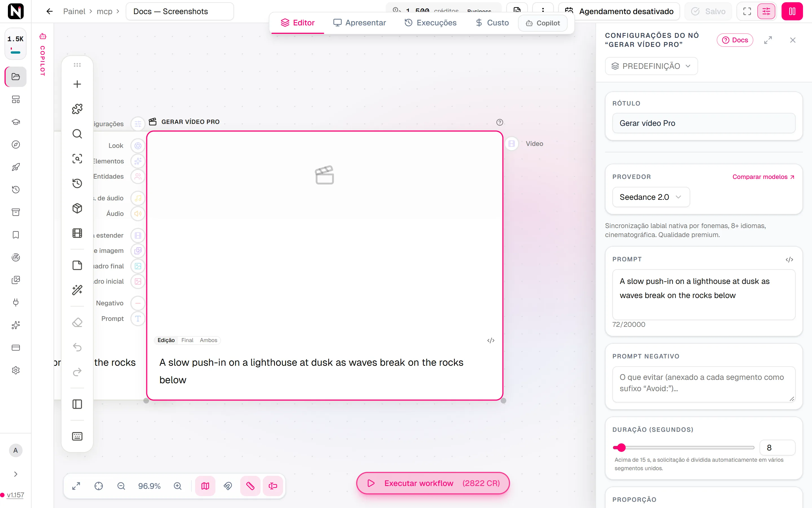The image size is (812, 508).
Task: Open the puzzle-piece integrations tool
Action: pos(77,109)
